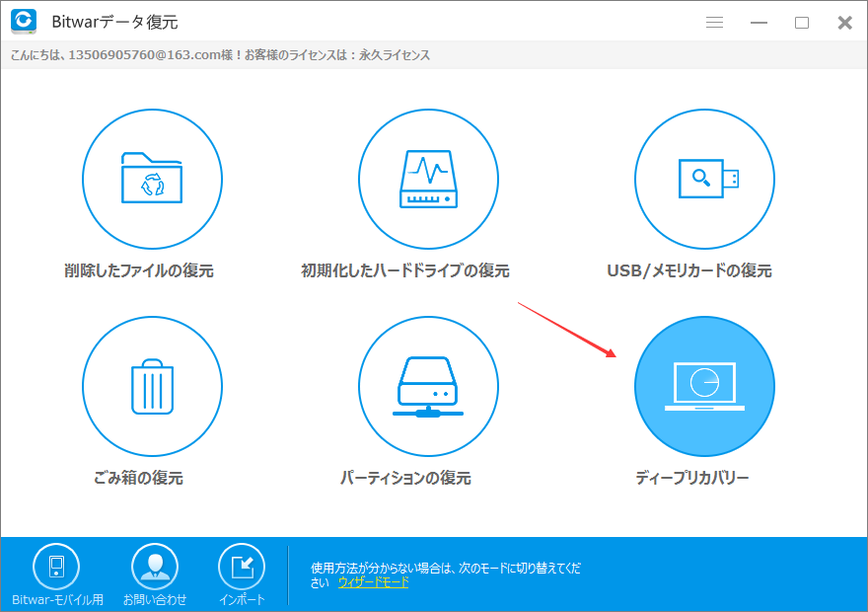Viewport: 868px width, 612px height.
Task: Minimize the Bitwar window
Action: click(x=759, y=23)
